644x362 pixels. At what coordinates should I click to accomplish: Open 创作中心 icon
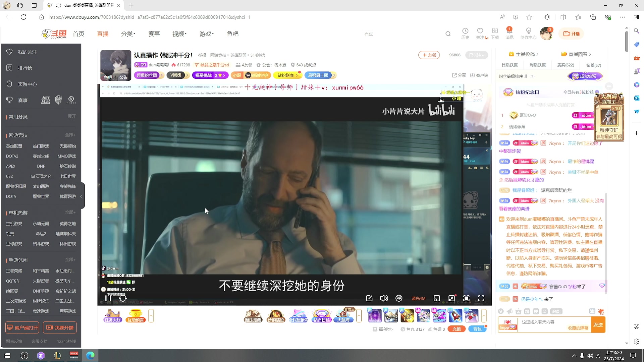point(529,33)
